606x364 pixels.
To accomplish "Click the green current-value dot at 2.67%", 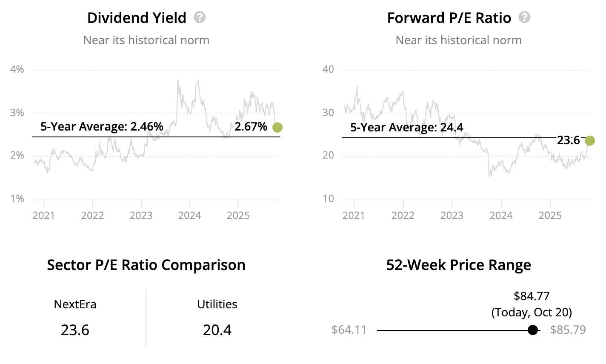I will point(277,127).
